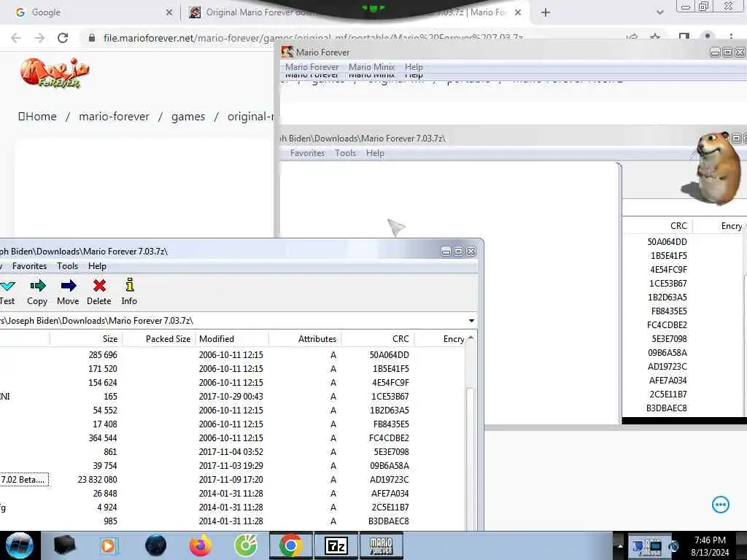Sort by the Size column in the front 7-Zip window
The height and width of the screenshot is (560, 747).
pos(86,339)
